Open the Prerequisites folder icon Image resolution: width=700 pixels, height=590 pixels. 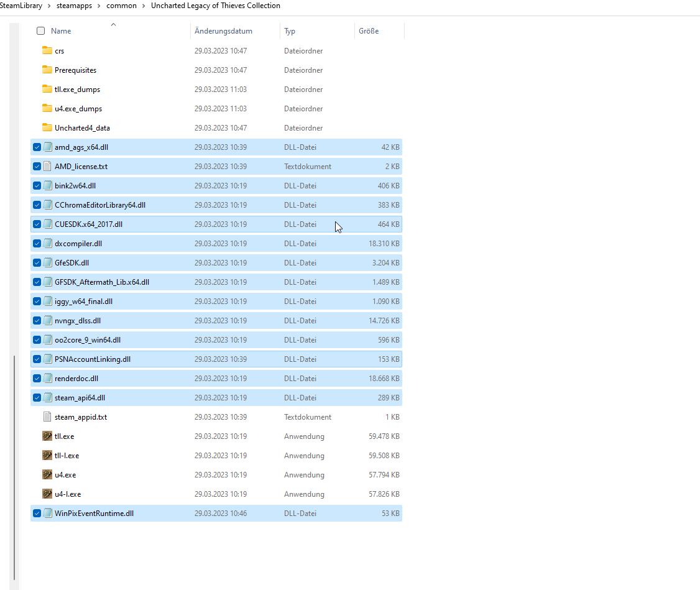[47, 70]
